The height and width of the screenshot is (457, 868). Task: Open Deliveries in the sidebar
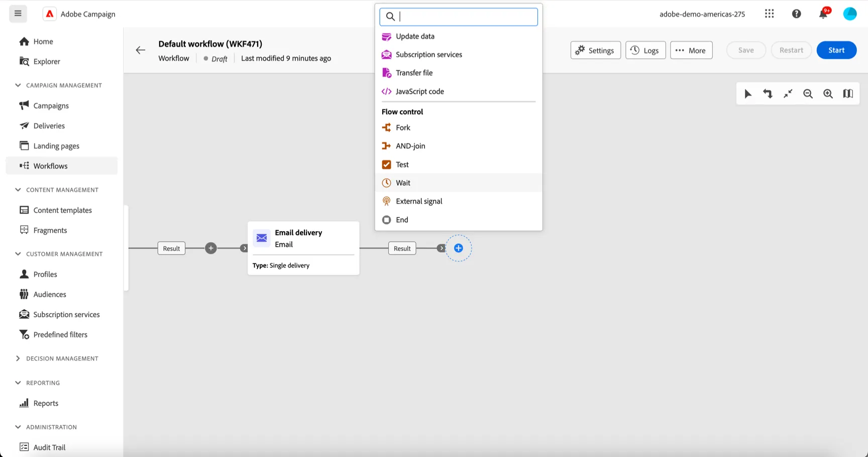pyautogui.click(x=62, y=126)
